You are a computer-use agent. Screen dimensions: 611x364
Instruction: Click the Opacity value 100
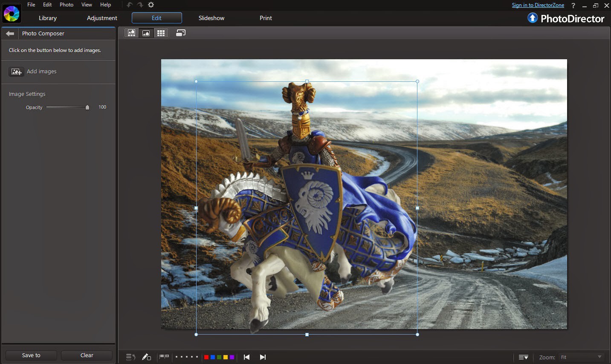point(102,107)
